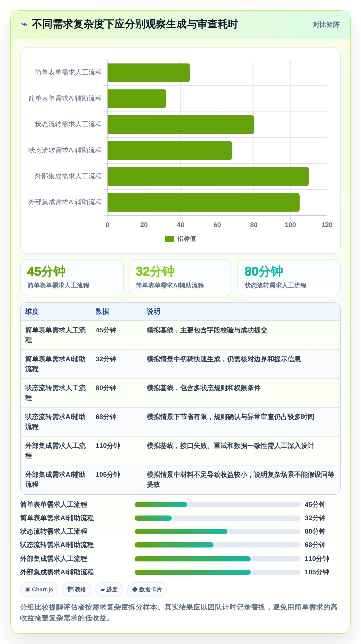Click the 简单表单需求人工流程 progress bar

[217, 505]
